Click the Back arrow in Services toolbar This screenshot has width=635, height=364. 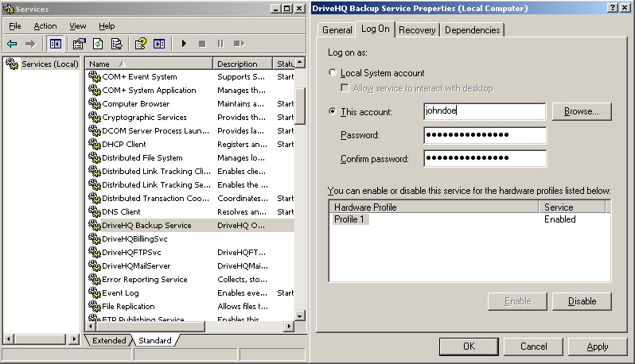[x=12, y=44]
